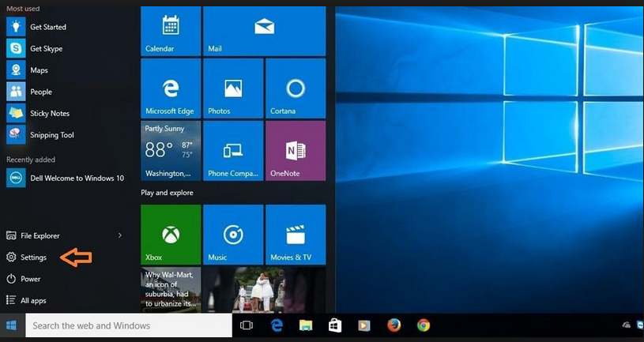Launch Chrome from the taskbar
This screenshot has height=342, width=644.
(424, 325)
